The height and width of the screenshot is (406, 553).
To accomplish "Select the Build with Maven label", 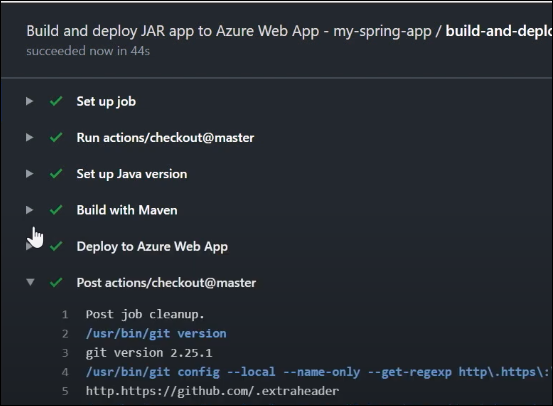I will pyautogui.click(x=127, y=210).
